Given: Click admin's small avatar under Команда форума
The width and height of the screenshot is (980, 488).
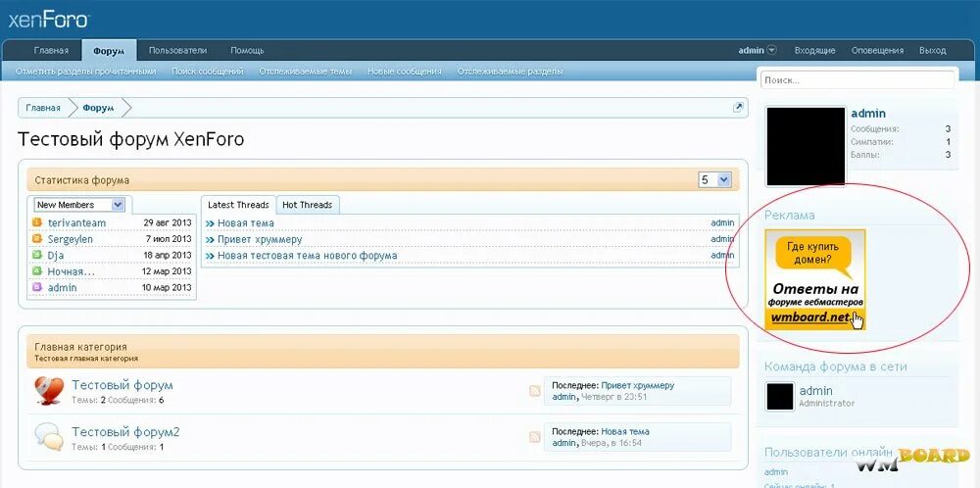Looking at the screenshot, I should pyautogui.click(x=780, y=397).
